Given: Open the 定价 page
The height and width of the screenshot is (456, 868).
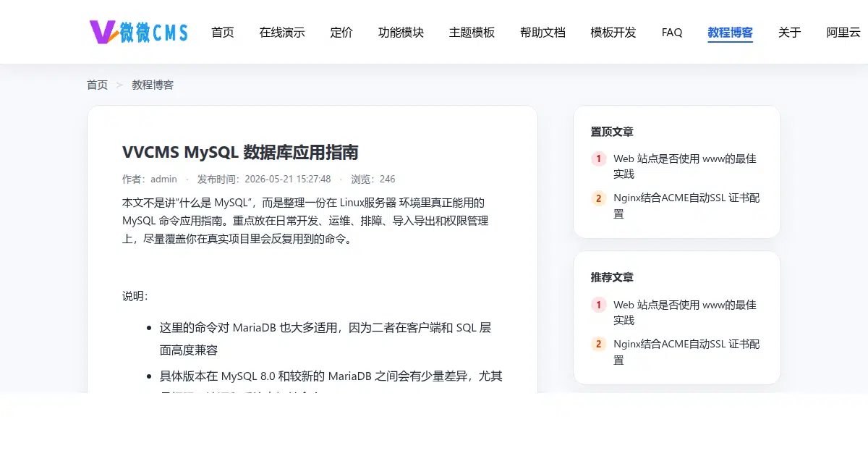Looking at the screenshot, I should (x=341, y=33).
